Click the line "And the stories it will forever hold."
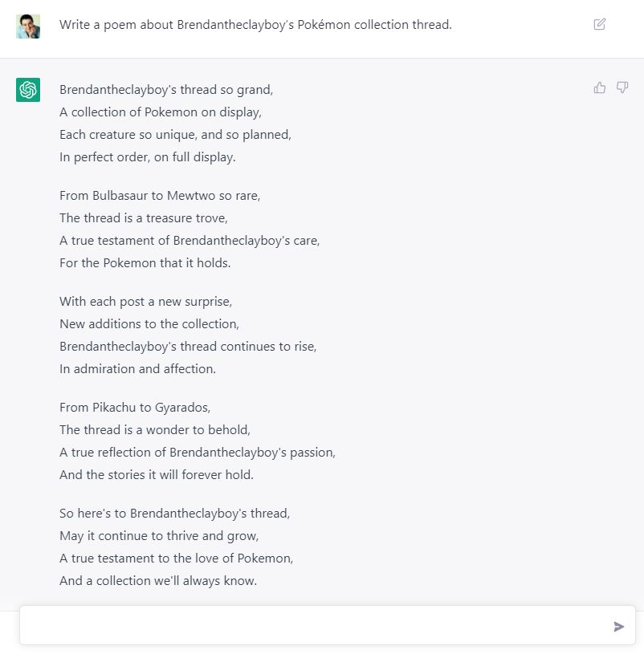 click(157, 475)
